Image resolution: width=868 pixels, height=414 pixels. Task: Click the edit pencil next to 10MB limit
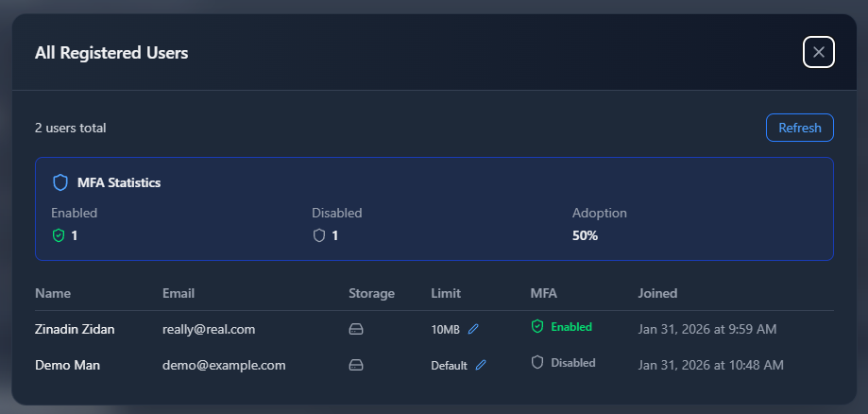pyautogui.click(x=473, y=329)
